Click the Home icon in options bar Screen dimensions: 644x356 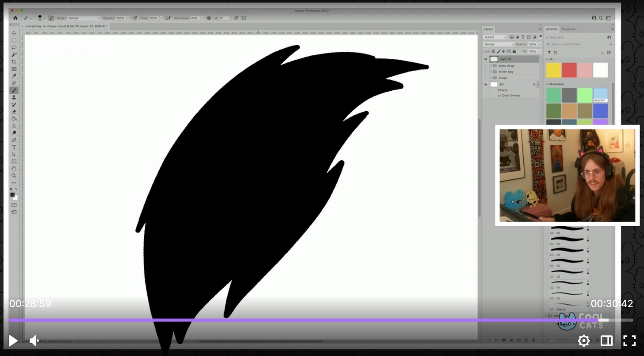tap(15, 18)
